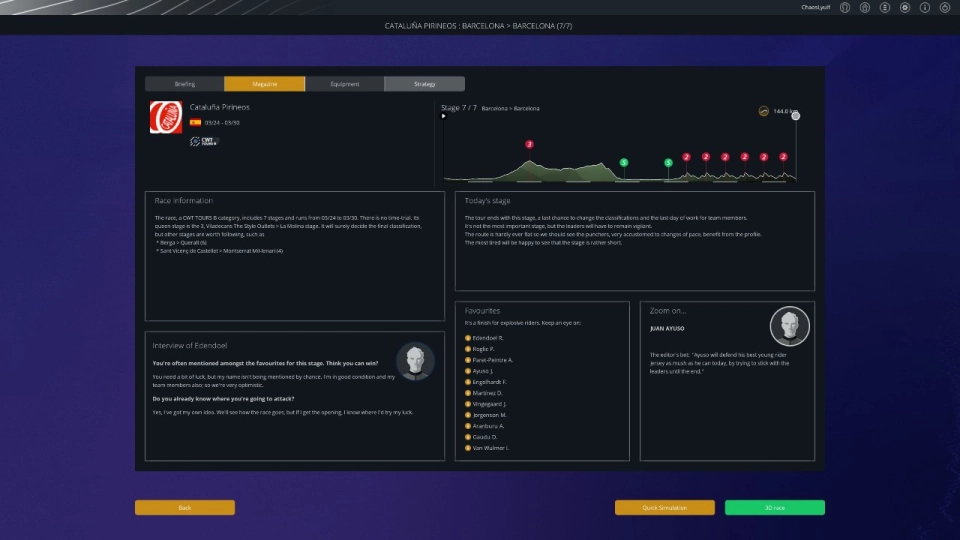The height and width of the screenshot is (540, 960).
Task: Click the stage start play marker
Action: [x=444, y=116]
